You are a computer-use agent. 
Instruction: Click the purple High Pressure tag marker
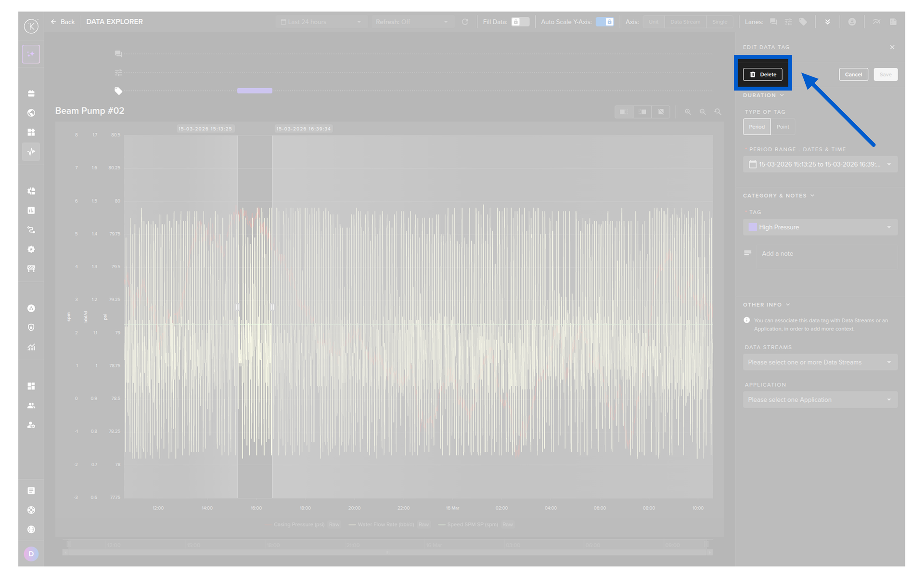pyautogui.click(x=255, y=91)
